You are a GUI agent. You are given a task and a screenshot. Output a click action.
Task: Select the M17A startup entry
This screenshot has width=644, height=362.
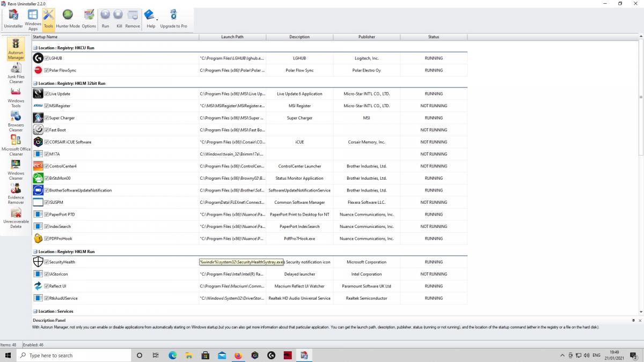(x=250, y=154)
